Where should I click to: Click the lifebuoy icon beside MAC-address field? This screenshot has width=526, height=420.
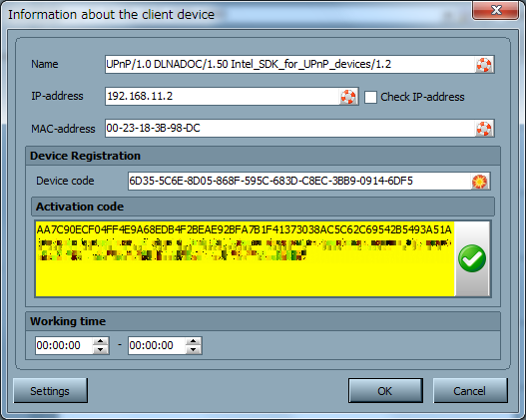click(484, 129)
